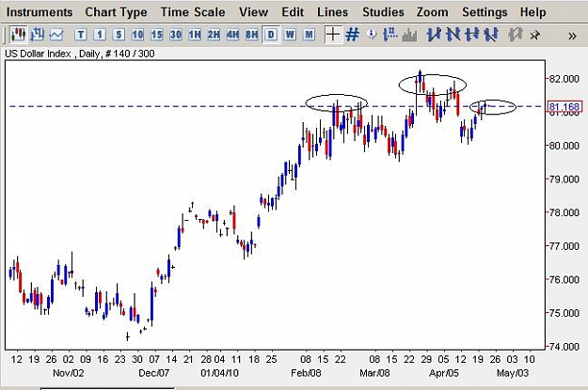
Task: Switch to 8H timeframe
Action: pyautogui.click(x=252, y=35)
